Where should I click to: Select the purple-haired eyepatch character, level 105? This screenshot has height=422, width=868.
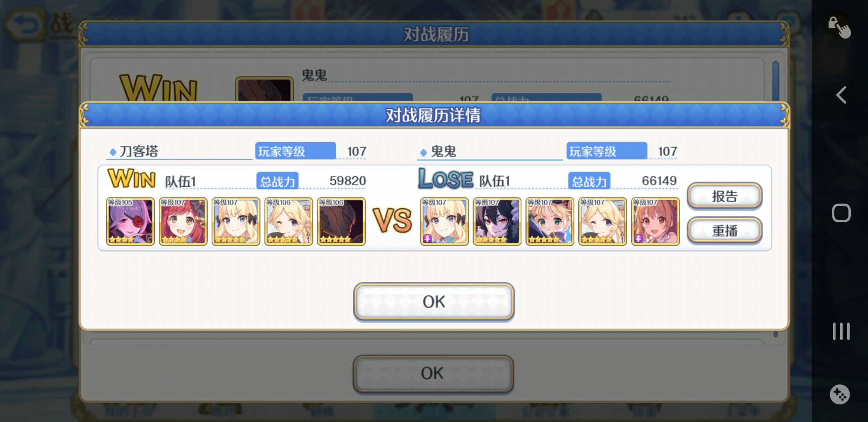point(130,222)
